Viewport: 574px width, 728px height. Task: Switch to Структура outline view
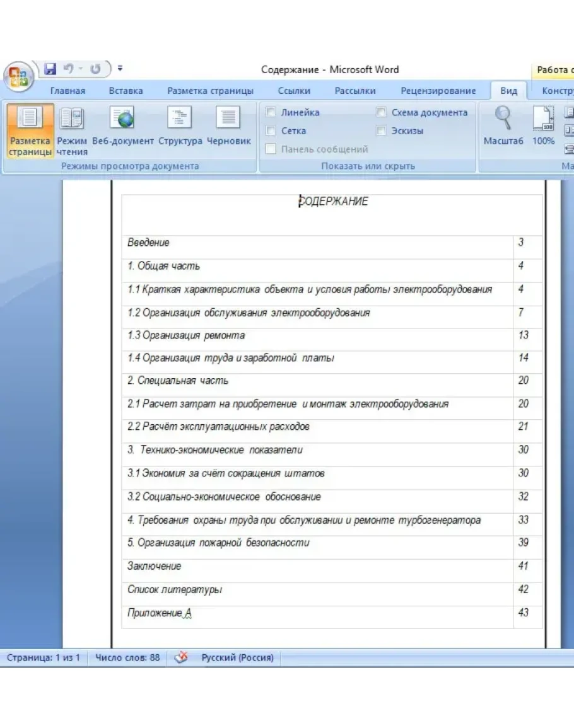point(180,126)
